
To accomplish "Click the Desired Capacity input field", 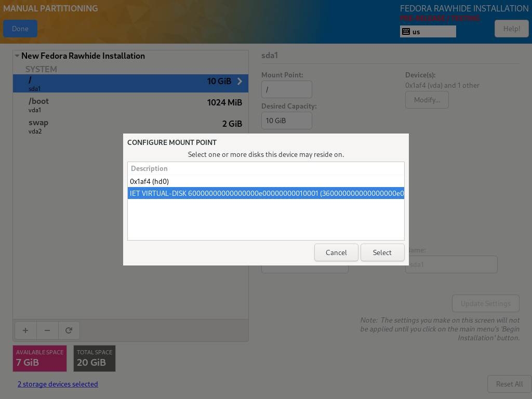I will [287, 121].
